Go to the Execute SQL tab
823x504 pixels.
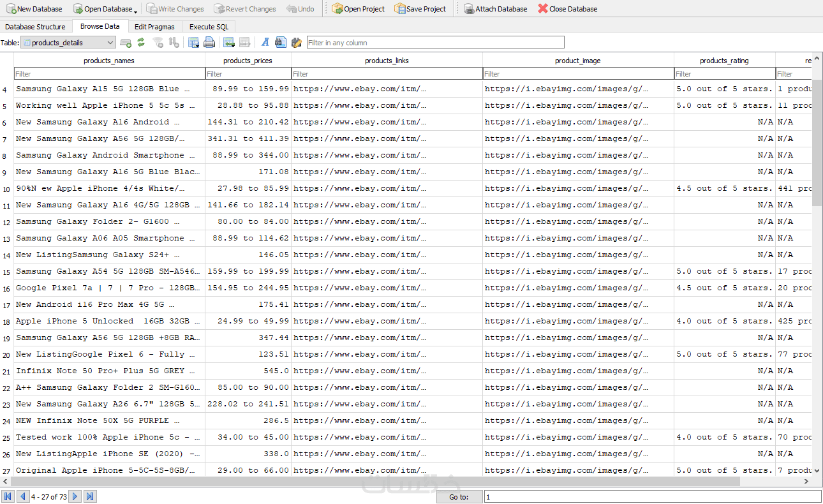click(x=209, y=27)
